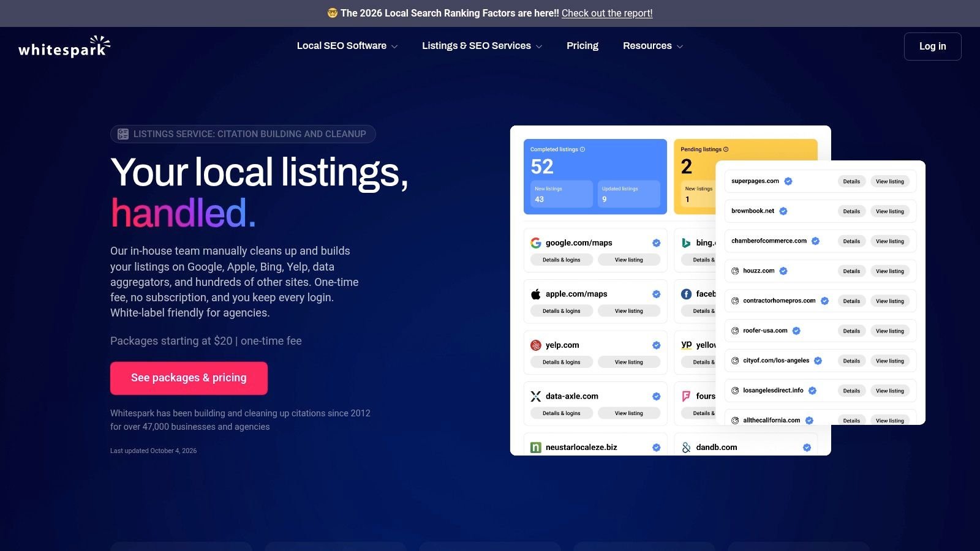
Task: Click the Yelp icon beside yelp.com
Action: point(536,345)
